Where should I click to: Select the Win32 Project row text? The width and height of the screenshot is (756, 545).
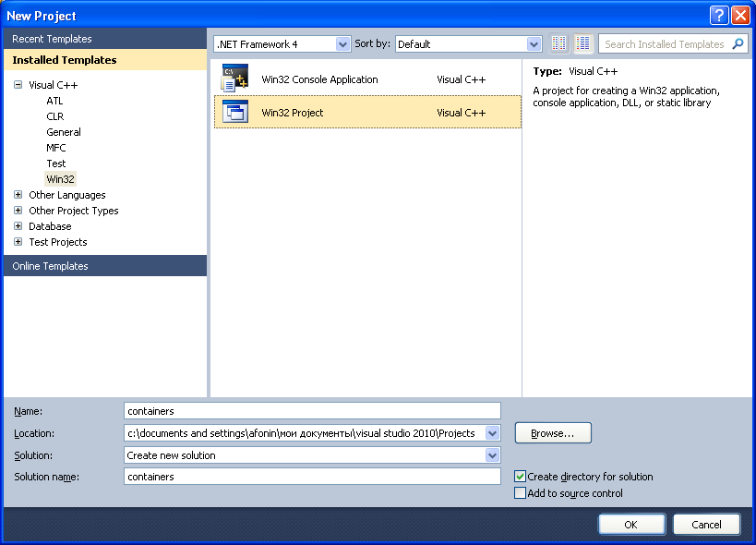[293, 113]
